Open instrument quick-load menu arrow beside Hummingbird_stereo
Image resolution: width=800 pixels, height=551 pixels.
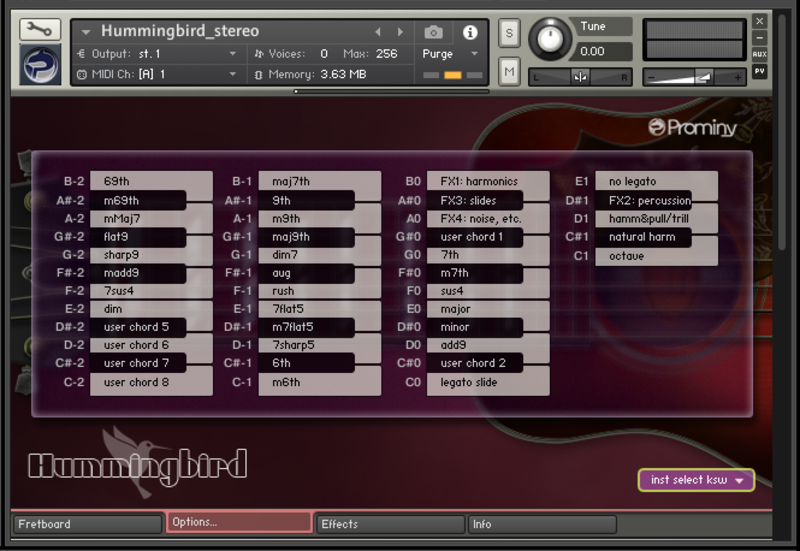pos(86,32)
